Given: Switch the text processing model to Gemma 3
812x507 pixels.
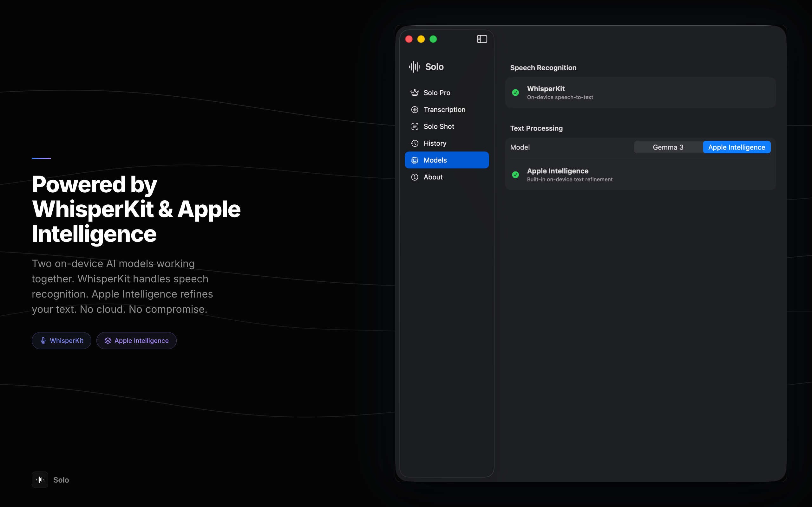Looking at the screenshot, I should coord(668,147).
